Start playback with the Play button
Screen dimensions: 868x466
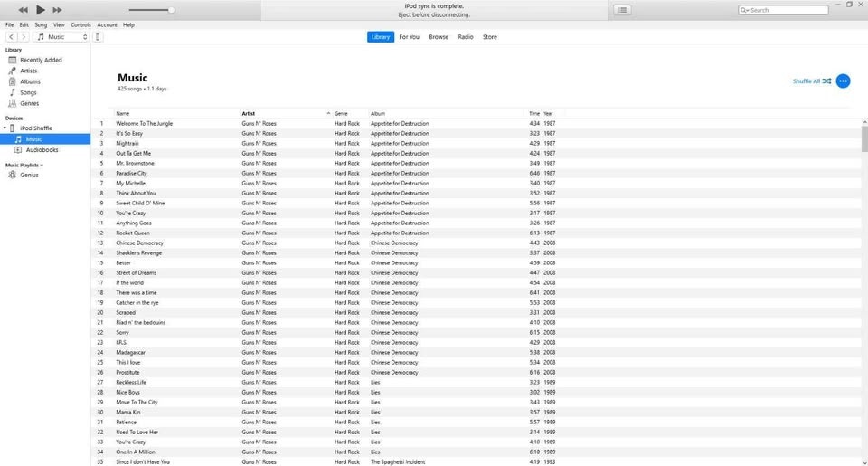point(41,9)
